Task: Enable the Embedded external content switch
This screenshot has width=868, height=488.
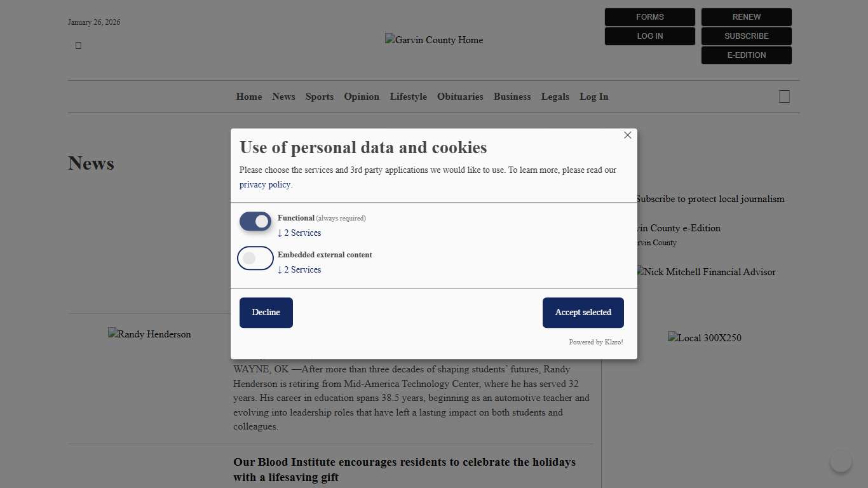Action: point(255,259)
